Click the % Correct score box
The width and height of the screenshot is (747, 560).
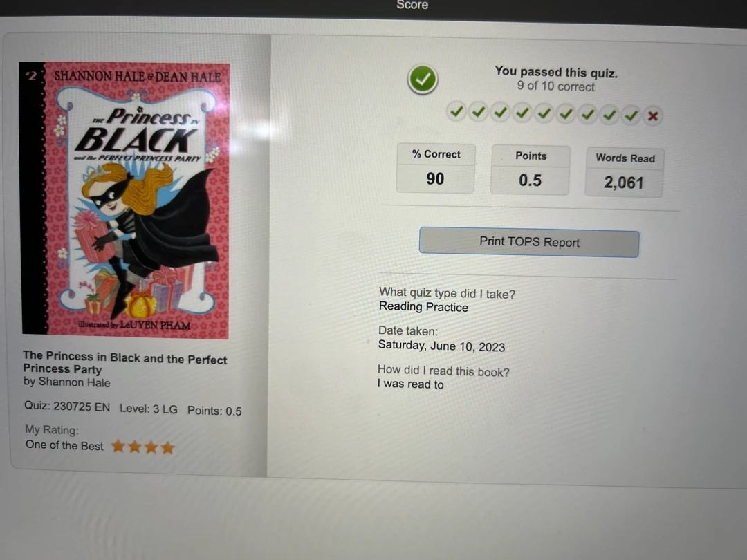coord(436,168)
